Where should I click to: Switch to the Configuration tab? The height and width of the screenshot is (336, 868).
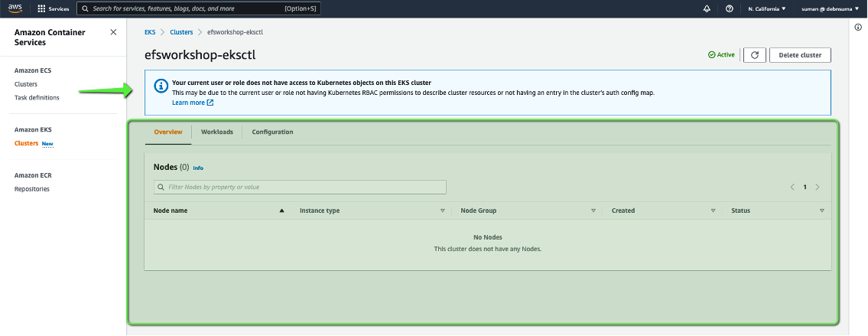click(x=272, y=132)
